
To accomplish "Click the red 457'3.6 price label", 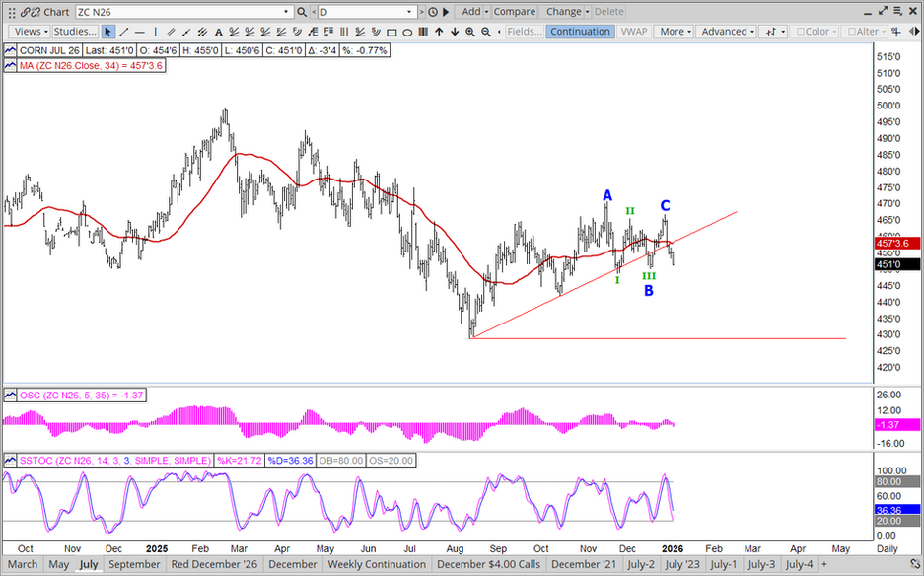I will pyautogui.click(x=897, y=243).
